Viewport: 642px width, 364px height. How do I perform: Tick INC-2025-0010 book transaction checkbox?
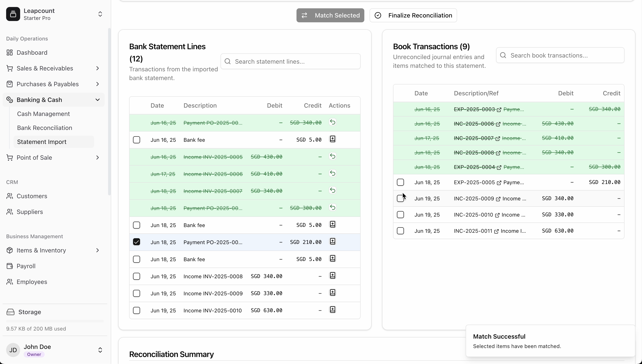400,215
